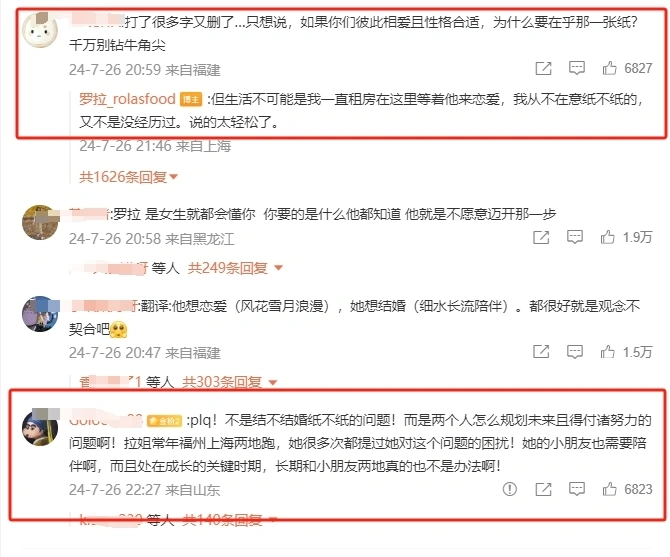Open 罗拉_rolasfood profile link

click(127, 99)
